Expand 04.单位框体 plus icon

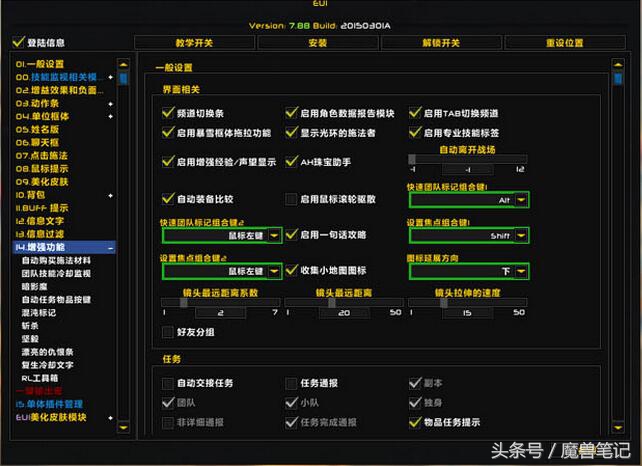[x=110, y=116]
